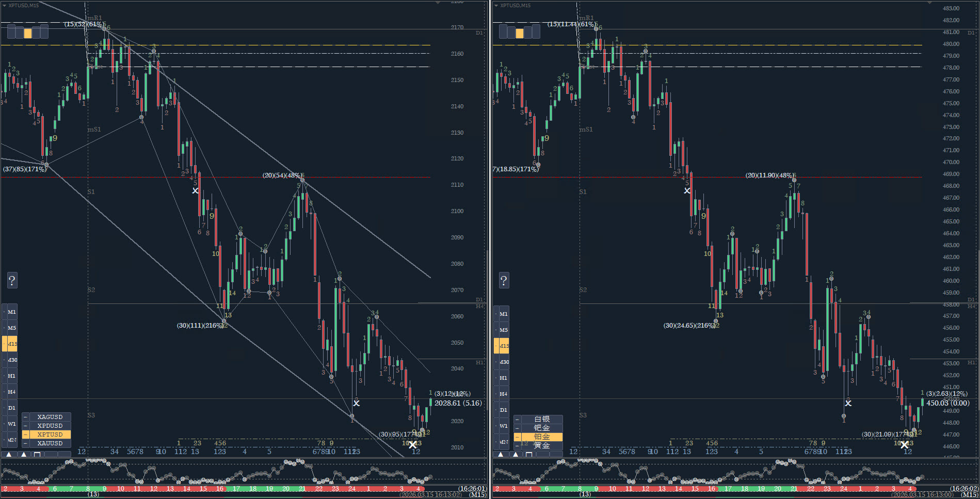The width and height of the screenshot is (980, 499).
Task: Select the 黄金 symbol button
Action: pos(542,445)
